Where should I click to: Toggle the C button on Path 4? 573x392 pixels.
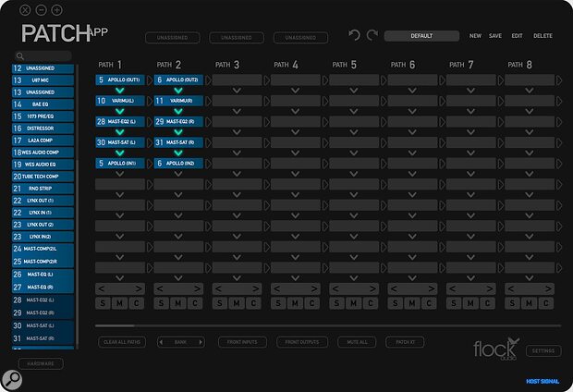[x=312, y=303]
